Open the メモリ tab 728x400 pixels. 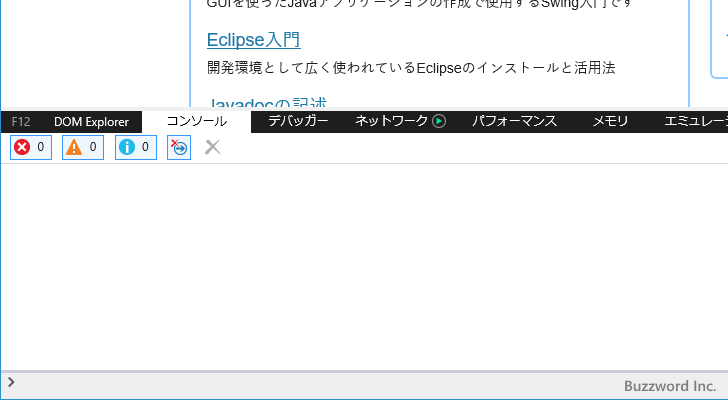[x=611, y=122]
